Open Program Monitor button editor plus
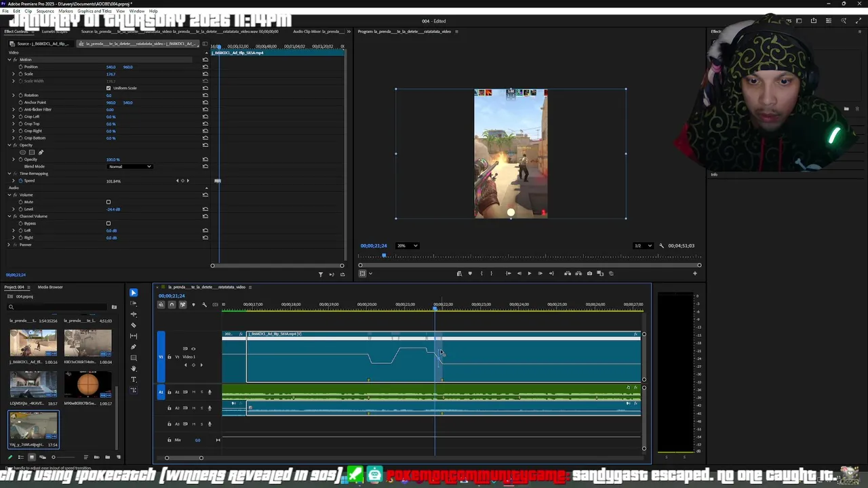The width and height of the screenshot is (868, 488). click(694, 273)
